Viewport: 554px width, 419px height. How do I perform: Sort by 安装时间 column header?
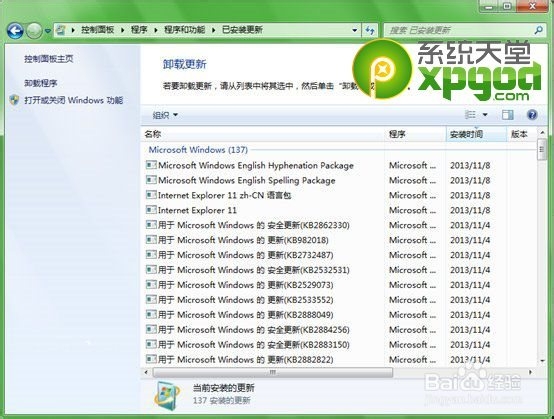tap(476, 134)
